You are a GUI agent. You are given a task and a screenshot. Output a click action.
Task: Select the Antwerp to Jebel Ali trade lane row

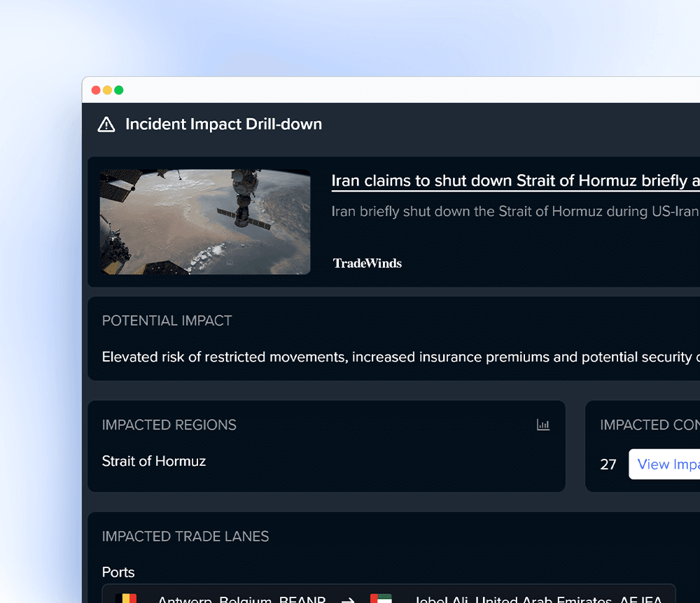392,599
